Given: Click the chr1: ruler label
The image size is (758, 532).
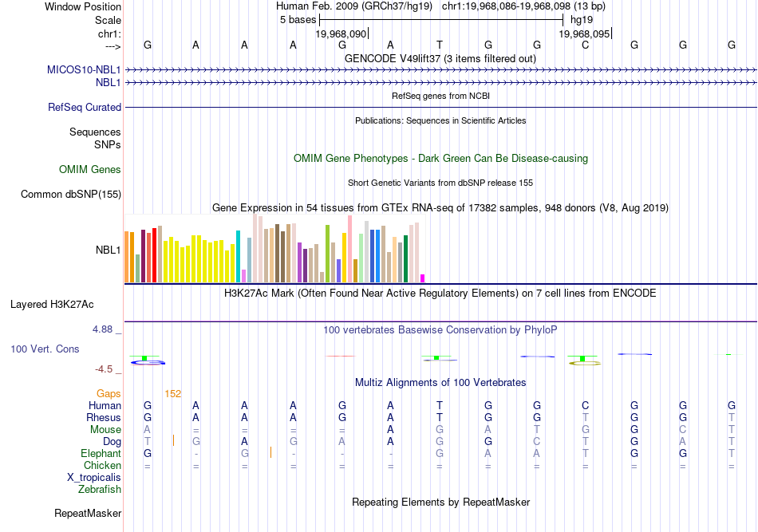Looking at the screenshot, I should pos(109,33).
